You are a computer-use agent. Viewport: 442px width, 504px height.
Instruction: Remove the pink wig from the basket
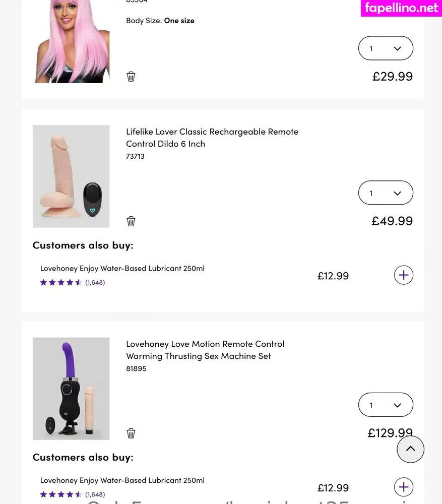click(x=131, y=77)
